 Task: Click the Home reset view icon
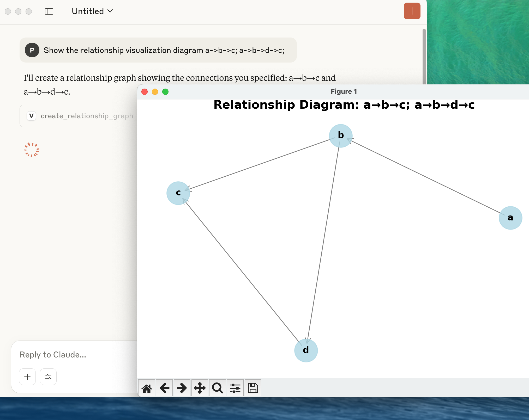pos(147,388)
